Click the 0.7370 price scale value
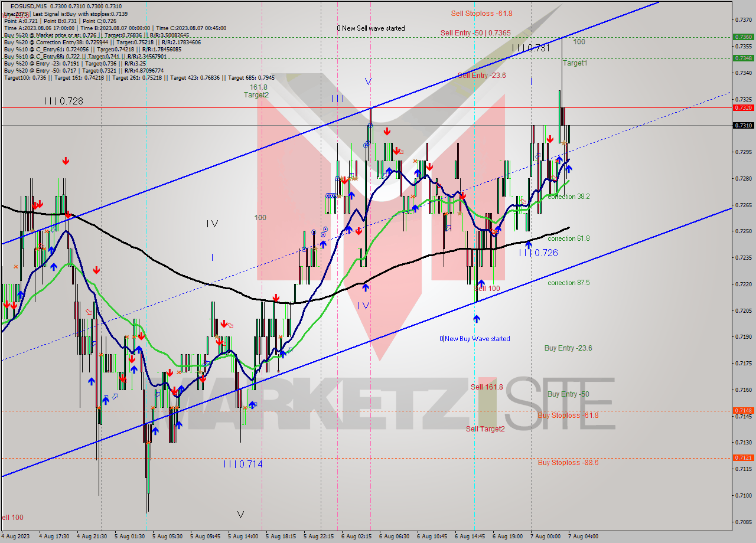 743,19
